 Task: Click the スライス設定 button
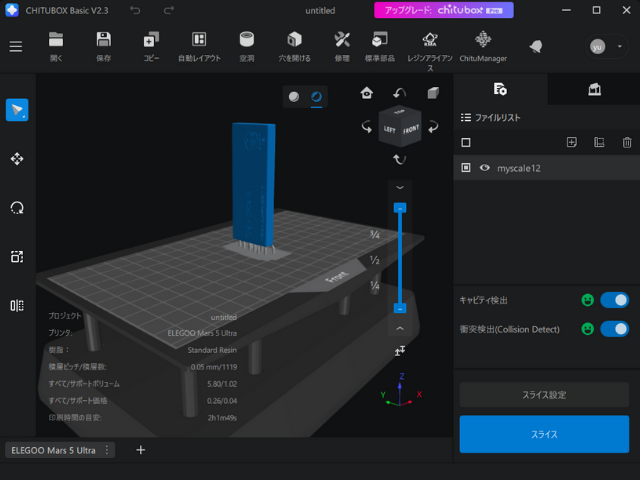(544, 395)
